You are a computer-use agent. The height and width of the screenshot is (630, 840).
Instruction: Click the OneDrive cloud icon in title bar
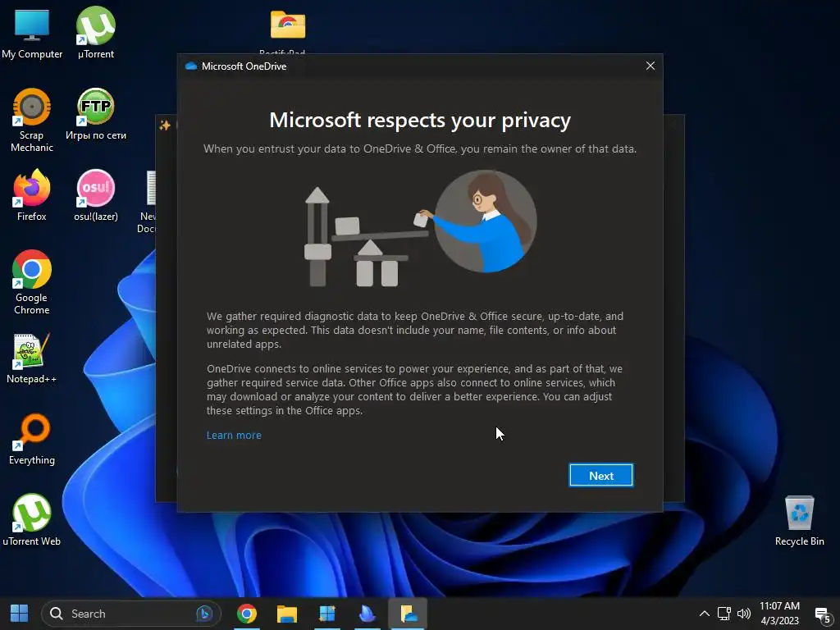190,66
